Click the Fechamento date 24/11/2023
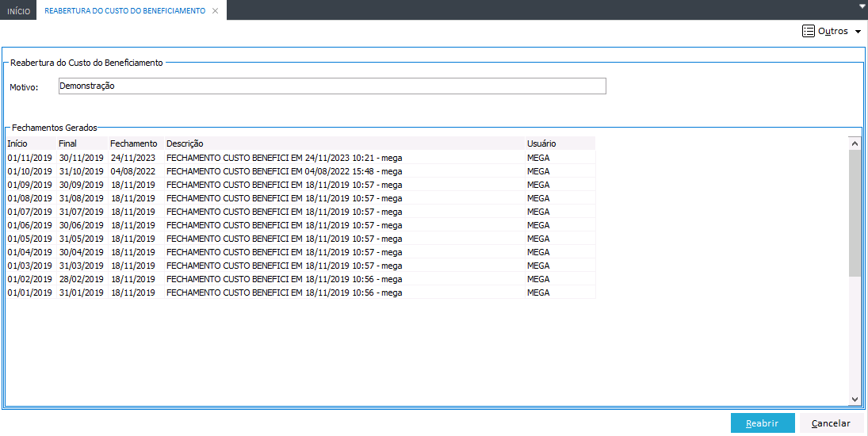 (x=133, y=158)
